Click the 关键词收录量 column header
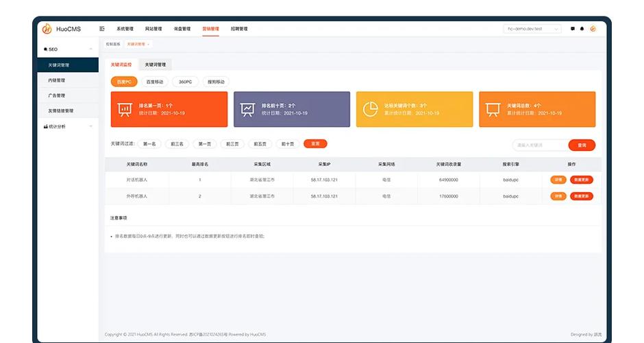This screenshot has width=644, height=343. 449,164
